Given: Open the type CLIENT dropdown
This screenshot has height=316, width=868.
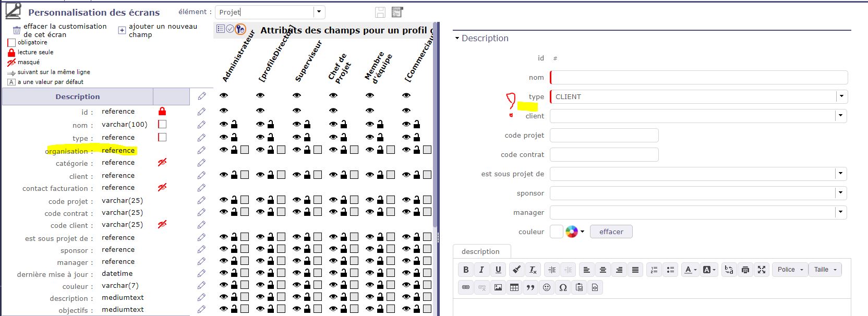Looking at the screenshot, I should point(841,96).
